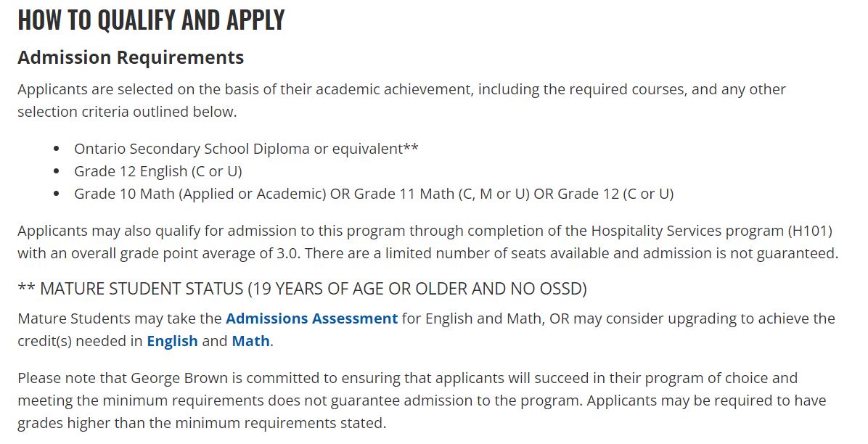
Task: Click the words 'Mature Students may take the'
Action: [x=120, y=319]
